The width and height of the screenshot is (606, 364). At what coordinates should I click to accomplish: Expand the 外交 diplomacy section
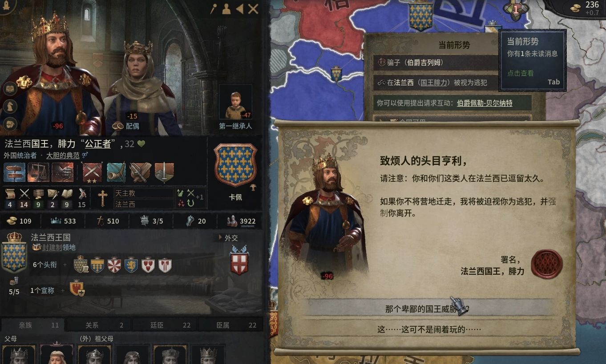(228, 238)
